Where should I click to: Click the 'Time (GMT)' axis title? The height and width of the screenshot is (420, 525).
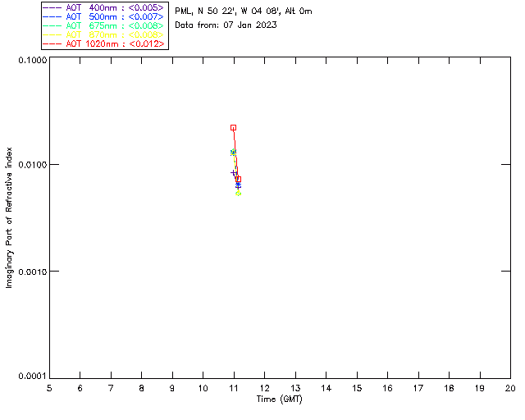[x=280, y=399]
